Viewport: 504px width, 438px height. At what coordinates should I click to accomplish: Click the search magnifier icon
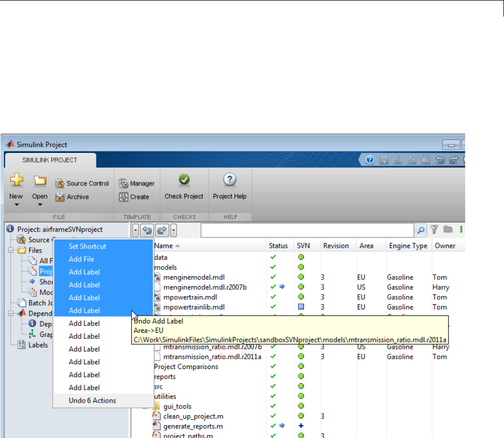[421, 230]
